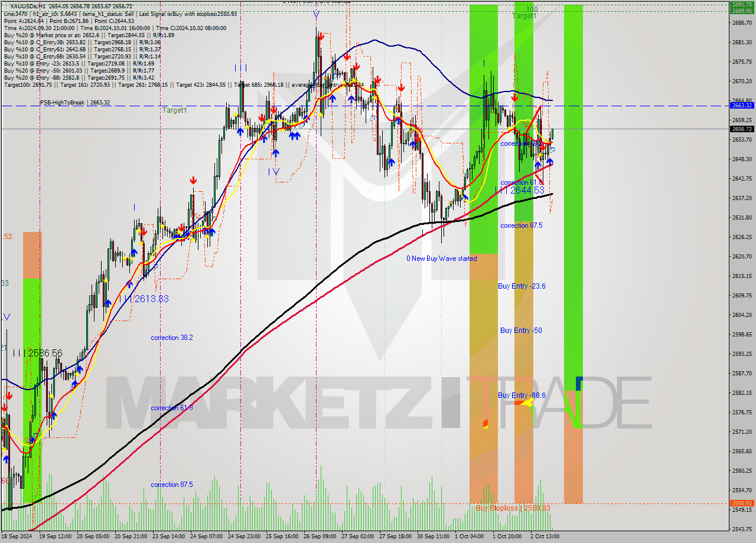
Task: Click the '19 Sep 12:00' time label
Action: coord(56,537)
